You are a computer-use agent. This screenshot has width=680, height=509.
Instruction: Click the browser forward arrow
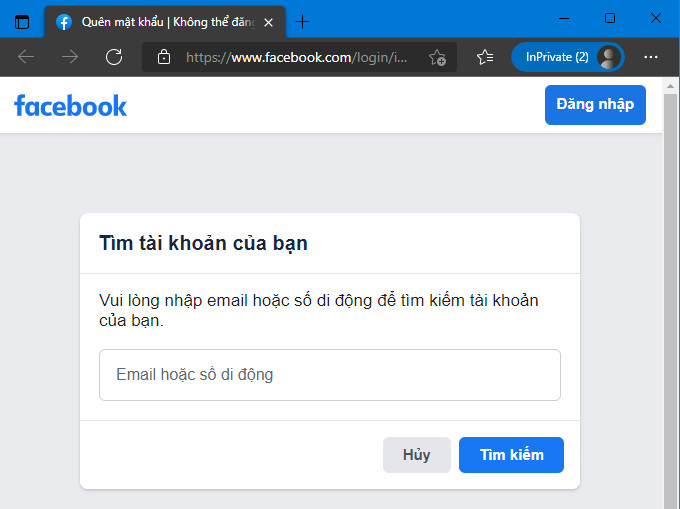[70, 57]
